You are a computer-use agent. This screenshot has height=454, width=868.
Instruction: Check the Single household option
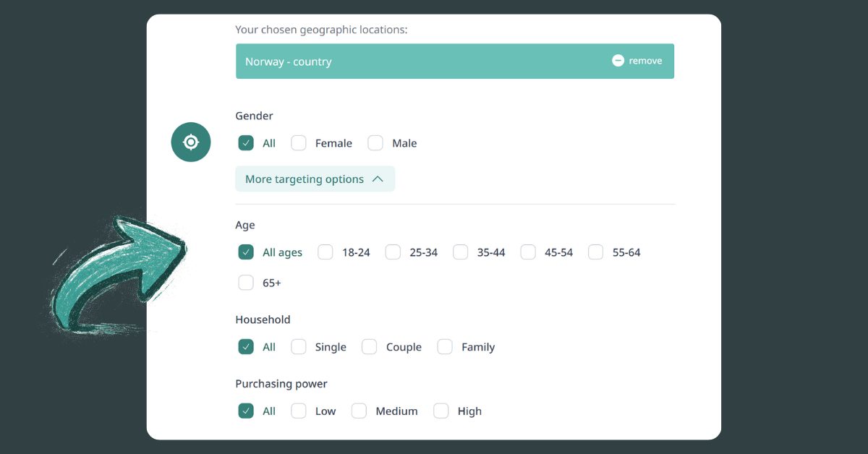(299, 347)
